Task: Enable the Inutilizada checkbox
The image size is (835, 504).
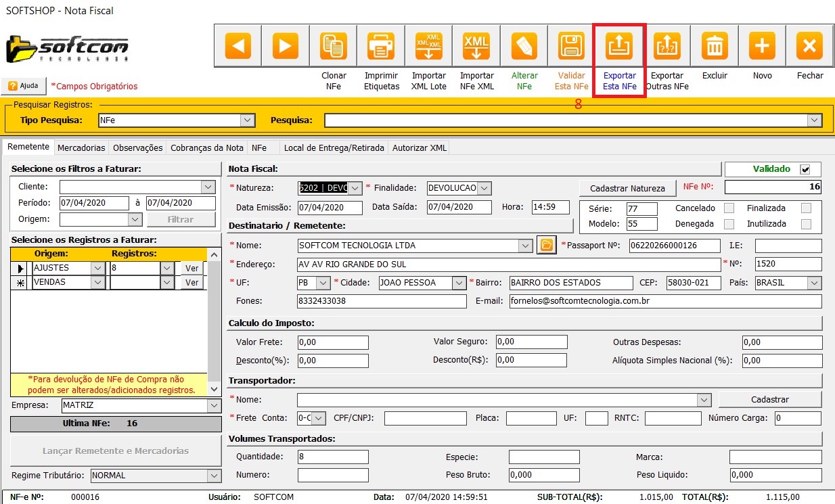Action: (806, 224)
